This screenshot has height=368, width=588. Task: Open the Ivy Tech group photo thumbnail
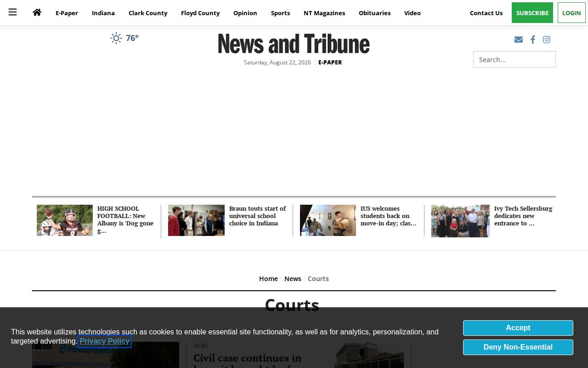460,221
